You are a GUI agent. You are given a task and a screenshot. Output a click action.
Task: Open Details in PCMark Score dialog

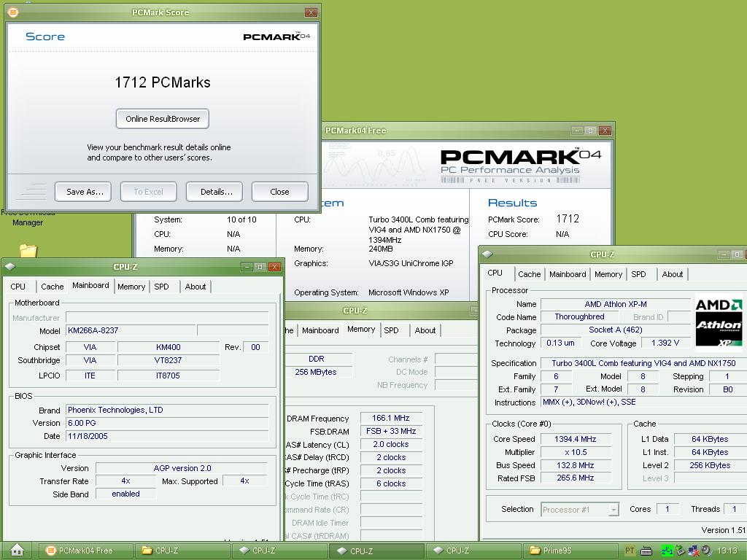point(214,192)
